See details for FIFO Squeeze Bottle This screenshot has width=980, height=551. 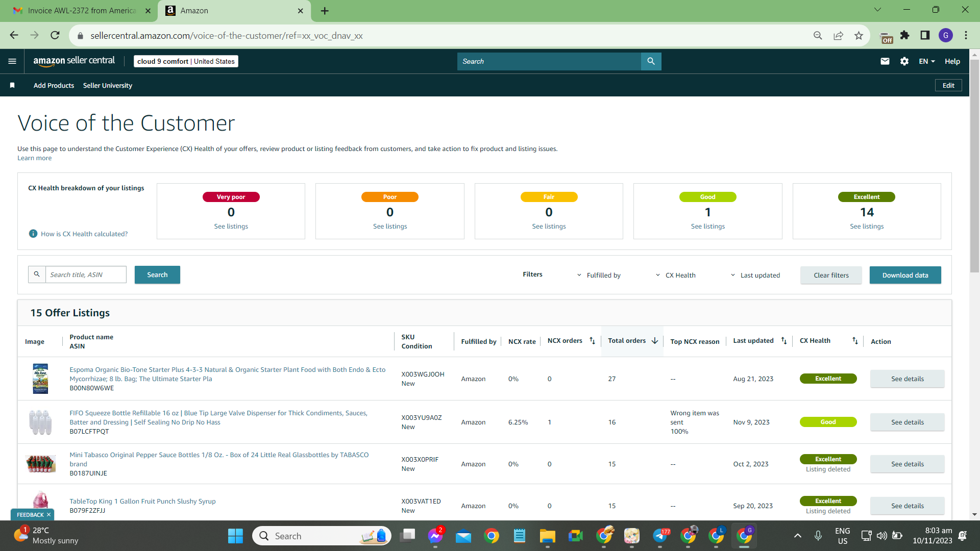coord(907,422)
